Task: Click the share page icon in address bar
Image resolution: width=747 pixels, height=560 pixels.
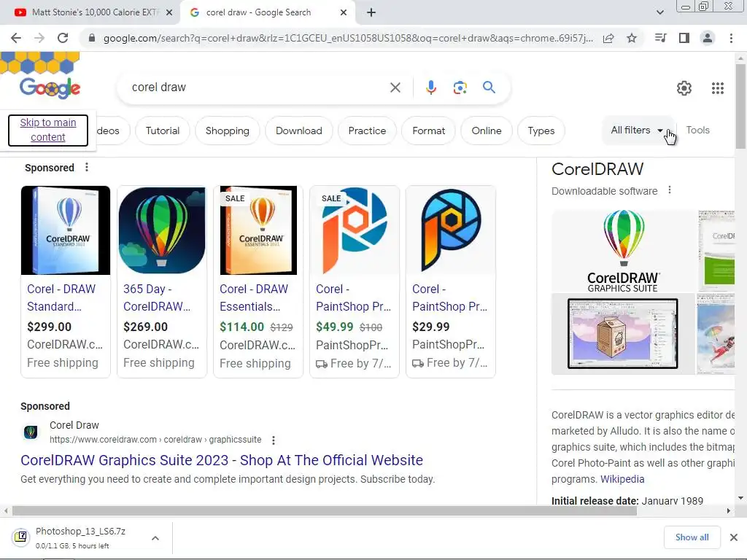Action: tap(608, 38)
